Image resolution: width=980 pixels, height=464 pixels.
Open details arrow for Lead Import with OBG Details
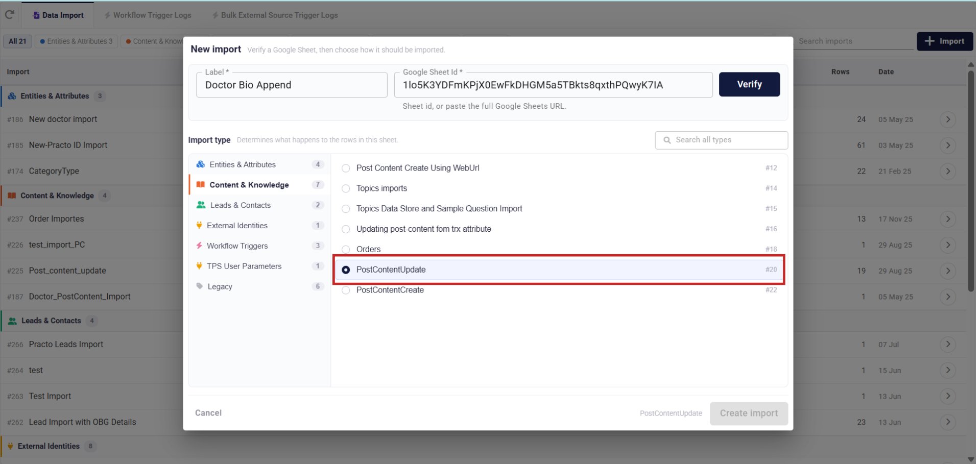[948, 422]
